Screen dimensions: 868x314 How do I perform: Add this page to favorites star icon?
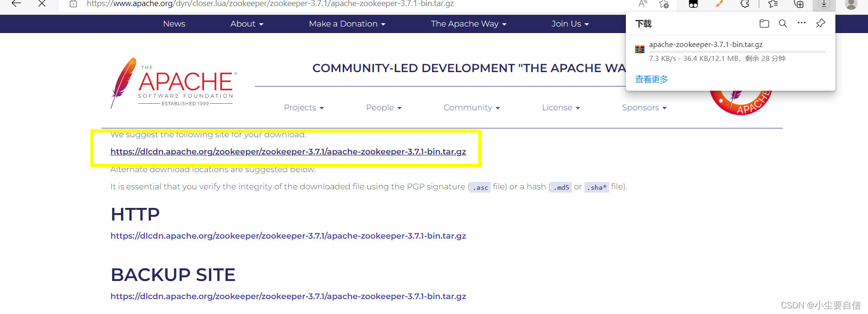point(664,4)
